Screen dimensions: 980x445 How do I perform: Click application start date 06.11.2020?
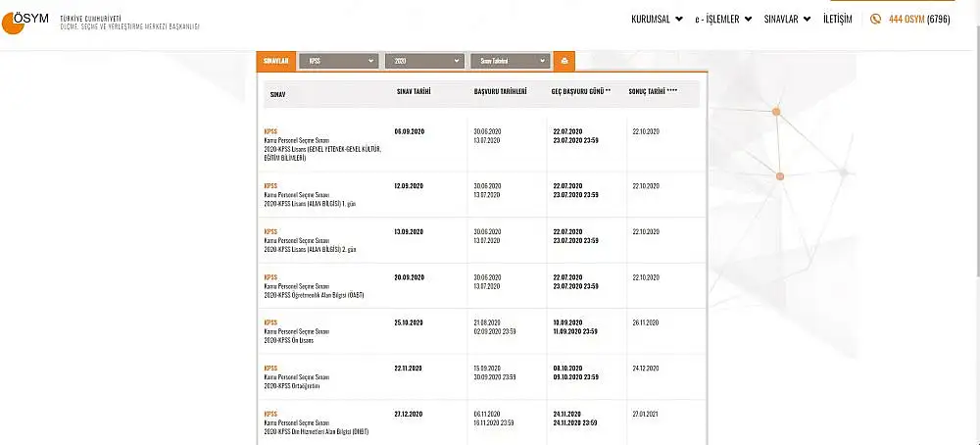[487, 414]
